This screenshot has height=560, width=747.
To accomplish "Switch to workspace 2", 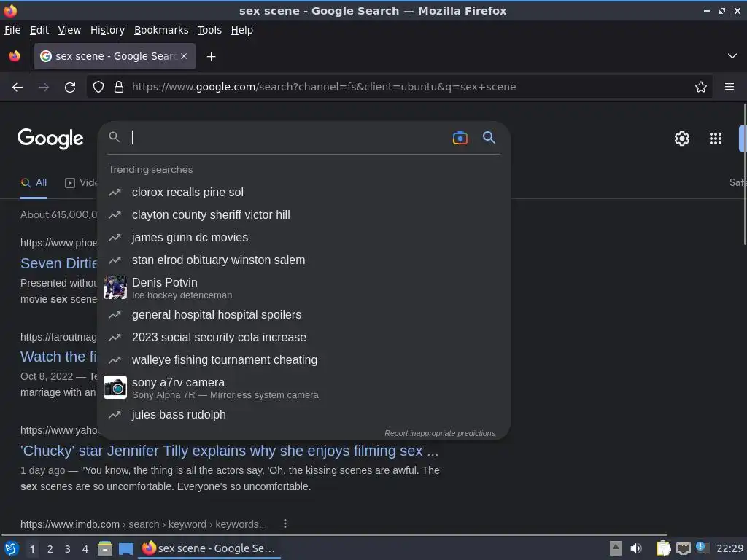I will tap(50, 549).
